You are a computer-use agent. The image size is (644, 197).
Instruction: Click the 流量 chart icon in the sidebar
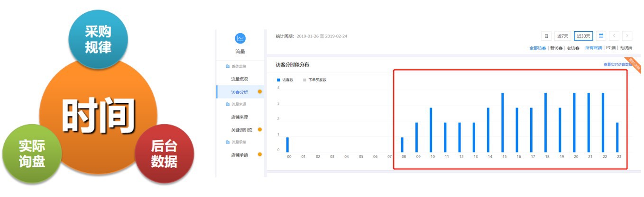click(240, 38)
